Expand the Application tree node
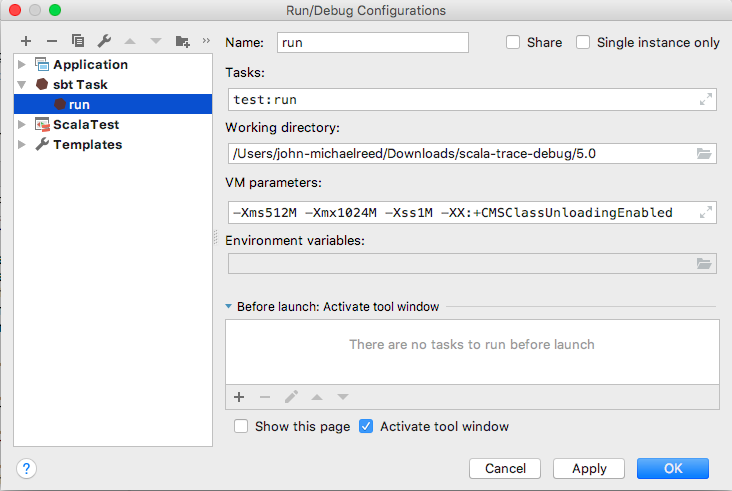 tap(22, 65)
